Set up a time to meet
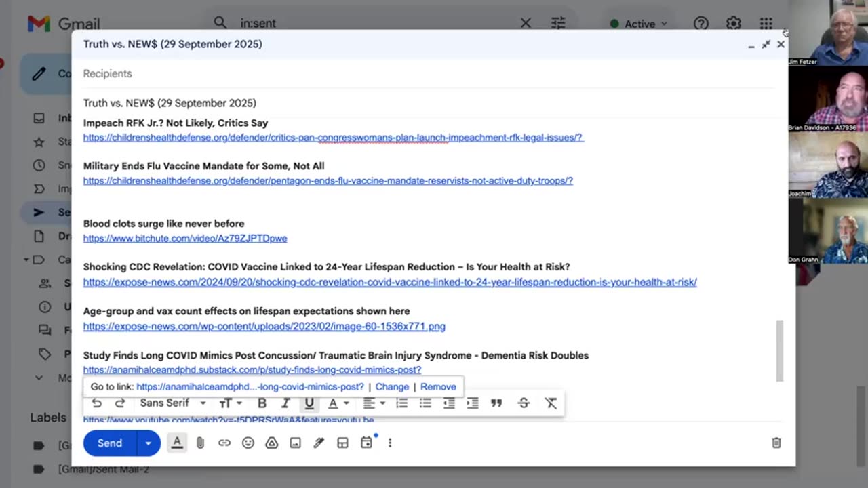Screen dimensions: 868x488 point(366,443)
